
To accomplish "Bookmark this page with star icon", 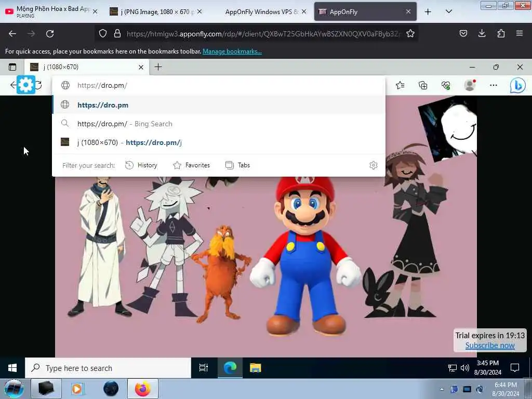I will [410, 33].
